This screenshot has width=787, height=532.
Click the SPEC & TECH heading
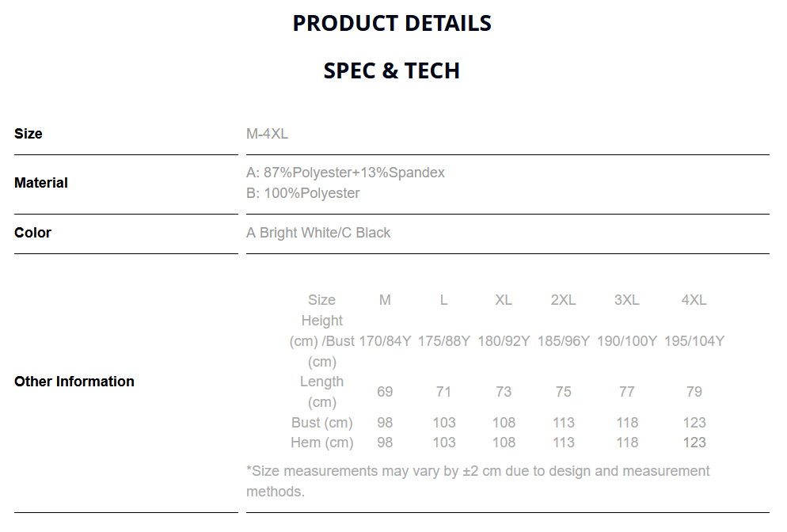tap(392, 71)
